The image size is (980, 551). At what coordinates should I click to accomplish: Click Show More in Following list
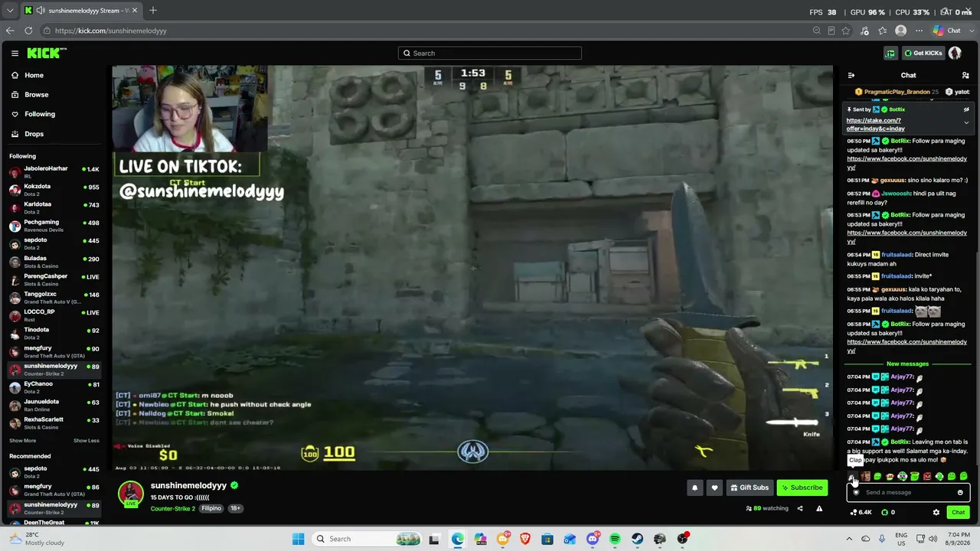point(22,441)
